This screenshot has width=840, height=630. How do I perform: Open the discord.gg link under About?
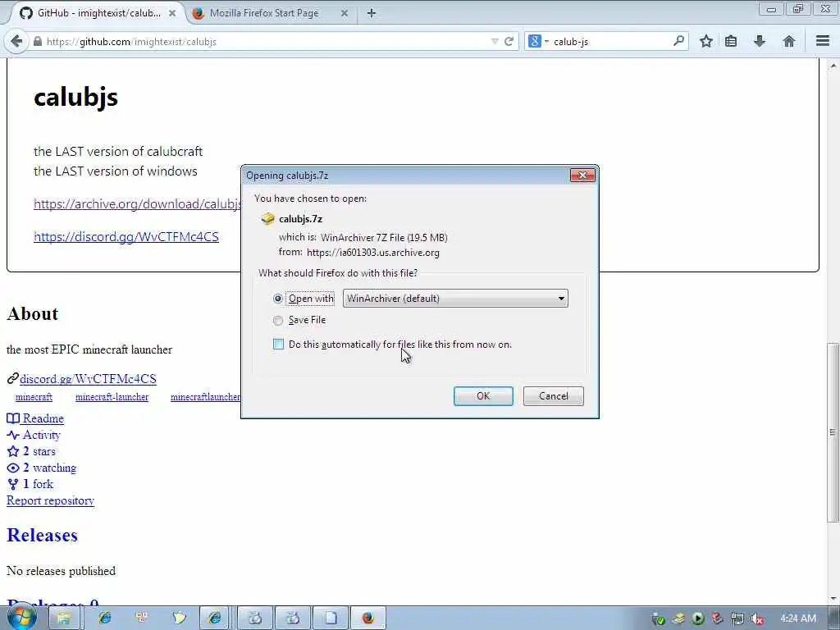point(88,379)
